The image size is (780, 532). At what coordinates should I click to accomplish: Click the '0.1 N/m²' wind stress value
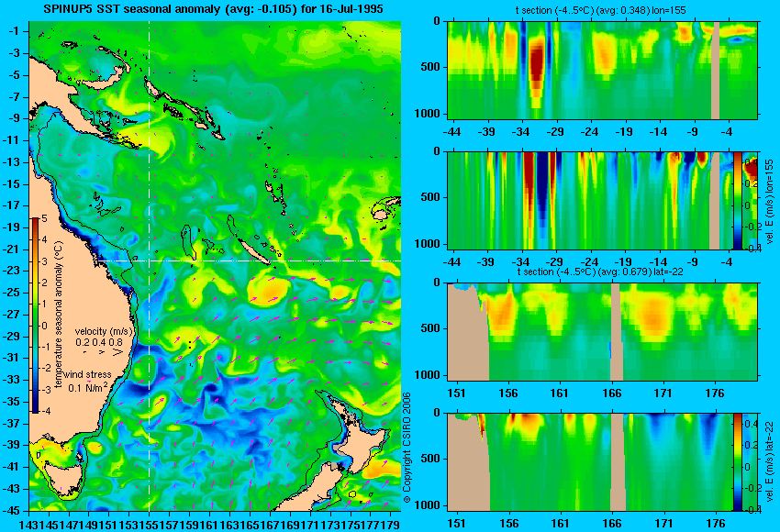[87, 387]
